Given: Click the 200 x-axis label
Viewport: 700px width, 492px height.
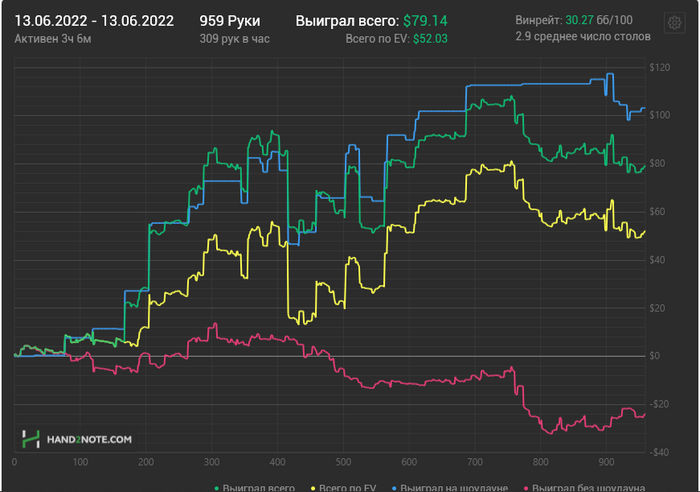Looking at the screenshot, I should click(146, 462).
